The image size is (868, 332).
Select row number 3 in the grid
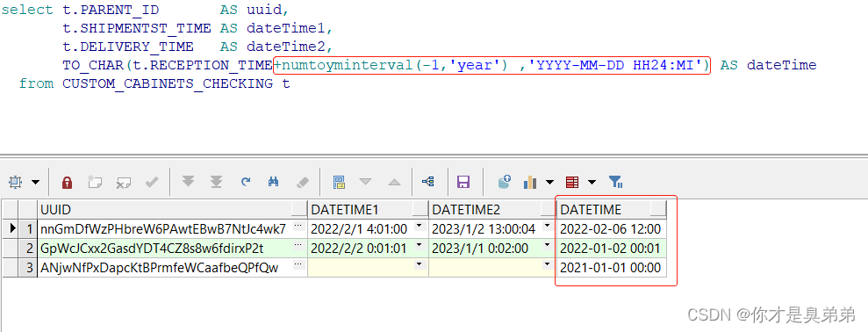coord(28,268)
